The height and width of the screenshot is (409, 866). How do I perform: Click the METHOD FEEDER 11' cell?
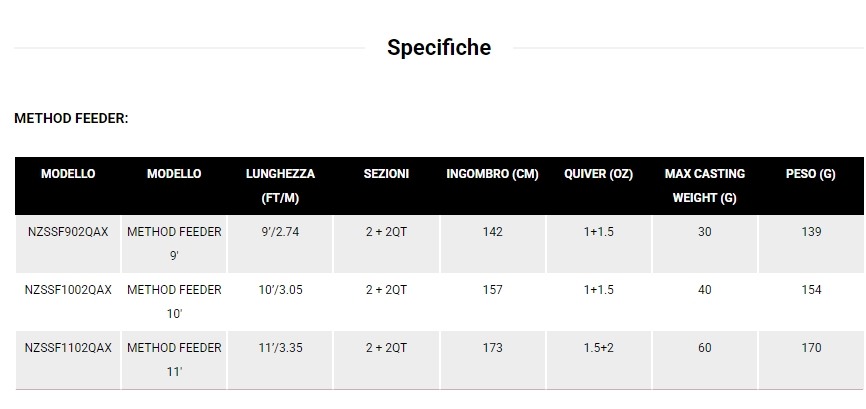[x=174, y=359]
